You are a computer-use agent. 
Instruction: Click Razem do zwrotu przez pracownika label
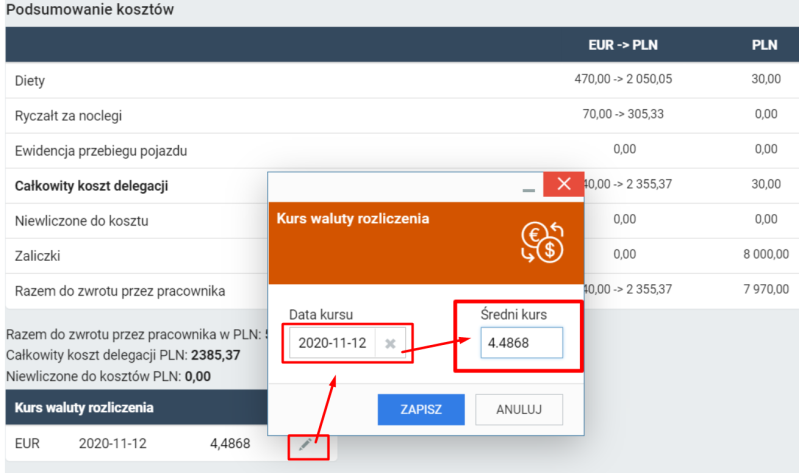pos(120,291)
